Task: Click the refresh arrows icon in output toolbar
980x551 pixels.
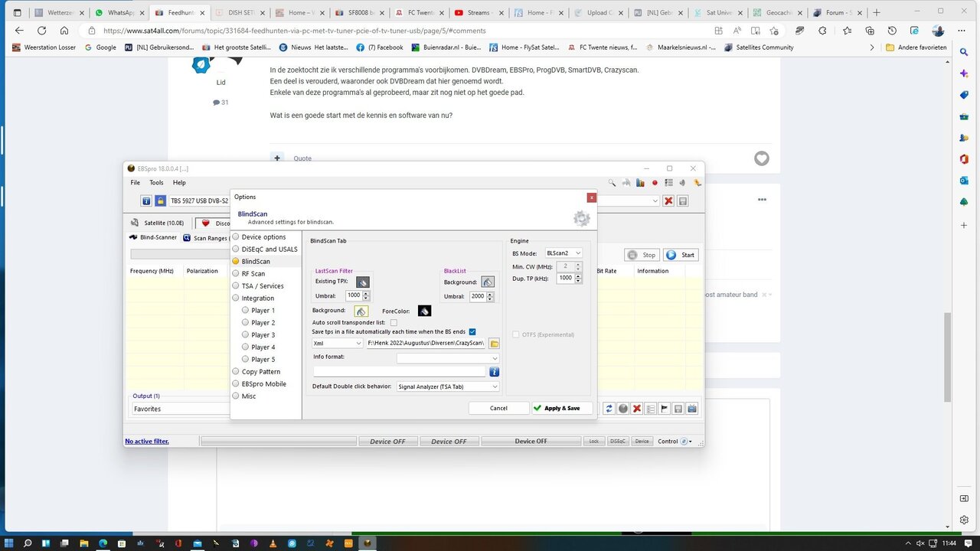Action: pyautogui.click(x=609, y=409)
